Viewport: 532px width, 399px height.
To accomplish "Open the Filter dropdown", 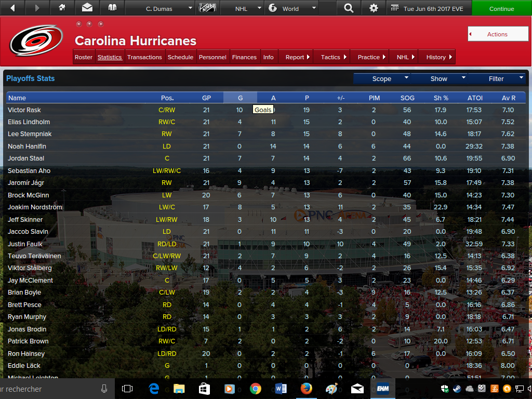I will [496, 78].
